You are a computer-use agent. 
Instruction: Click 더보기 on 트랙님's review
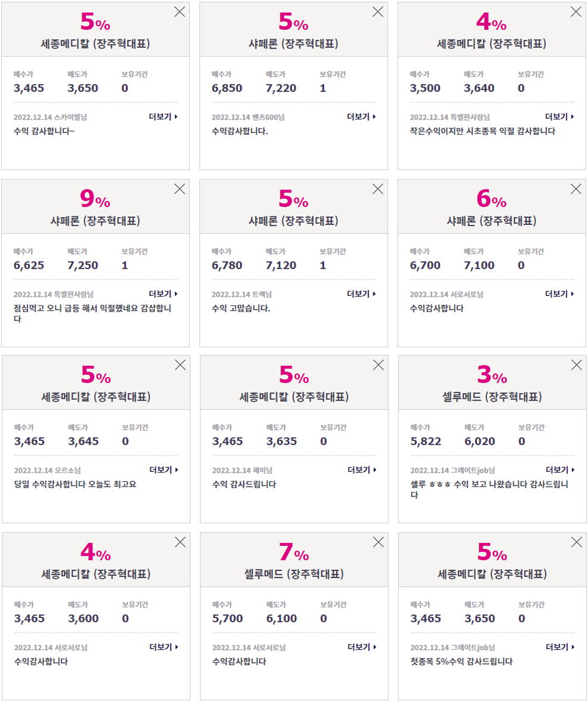[x=361, y=294]
